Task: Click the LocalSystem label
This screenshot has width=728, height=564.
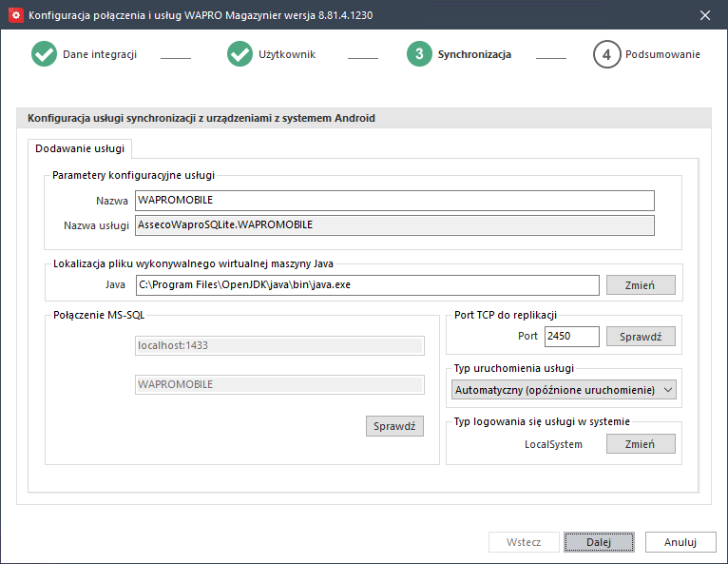Action: pos(553,444)
